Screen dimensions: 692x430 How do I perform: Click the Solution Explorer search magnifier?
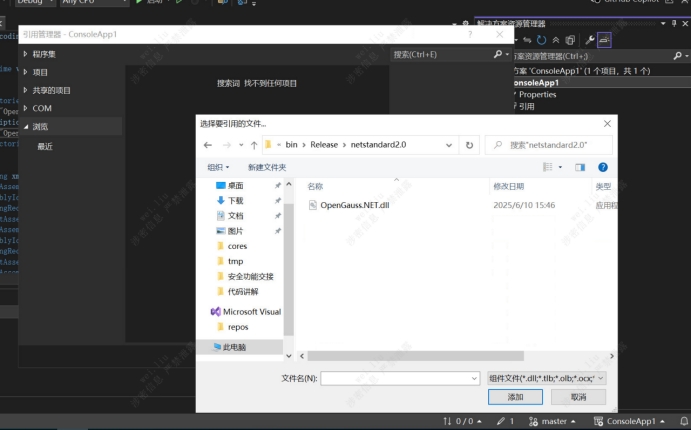(x=677, y=56)
